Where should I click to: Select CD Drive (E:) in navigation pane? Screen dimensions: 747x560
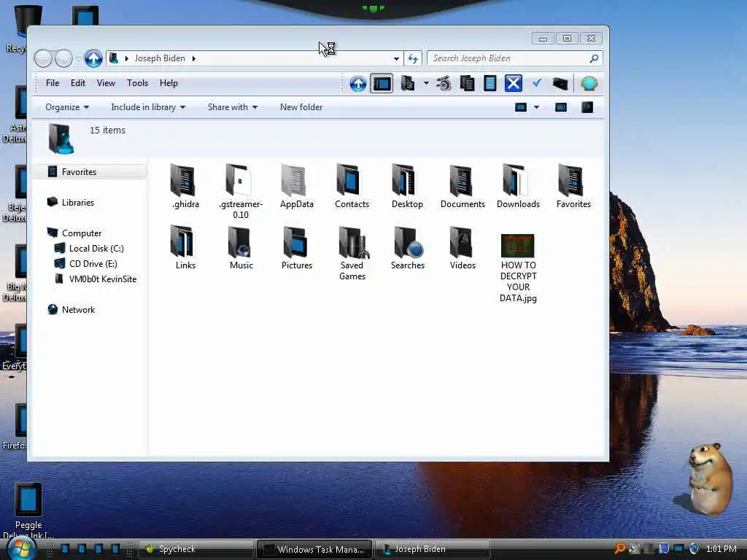[x=93, y=263]
